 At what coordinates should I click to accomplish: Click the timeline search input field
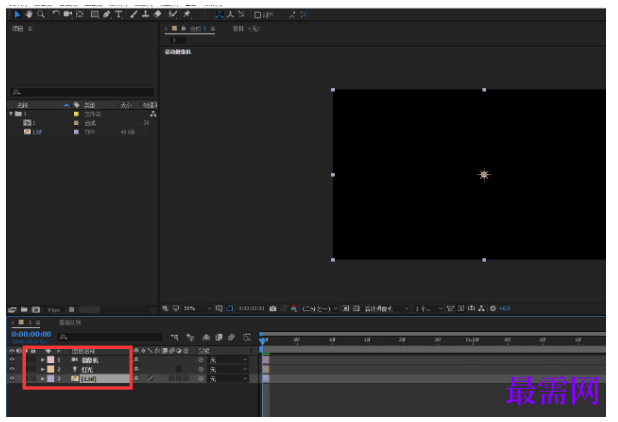pyautogui.click(x=110, y=337)
